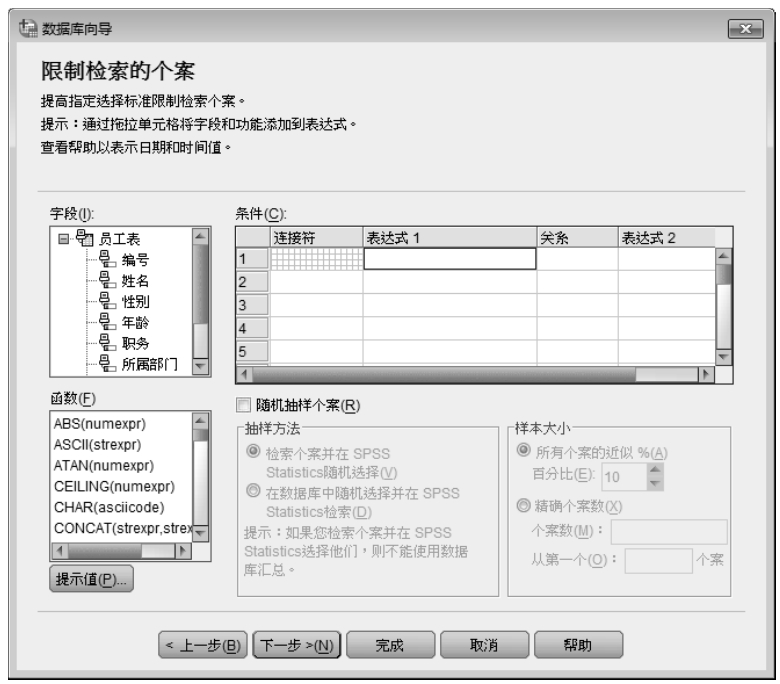Enable 随机抽样个案 checkbox
This screenshot has height=684, width=780.
(x=243, y=405)
